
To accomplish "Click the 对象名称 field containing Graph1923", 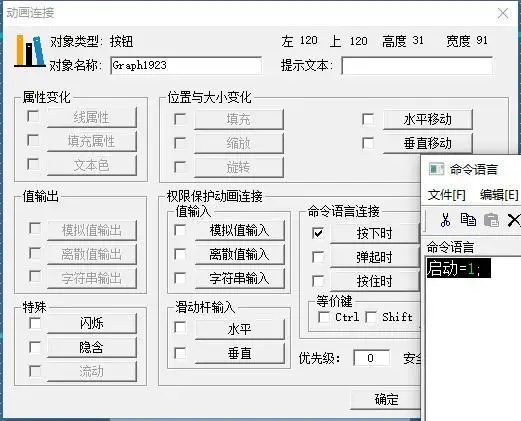I will [x=186, y=65].
